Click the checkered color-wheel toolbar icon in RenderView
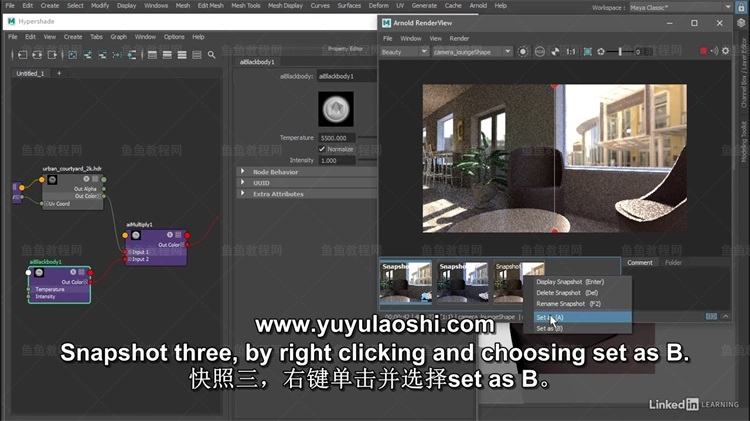 555,52
